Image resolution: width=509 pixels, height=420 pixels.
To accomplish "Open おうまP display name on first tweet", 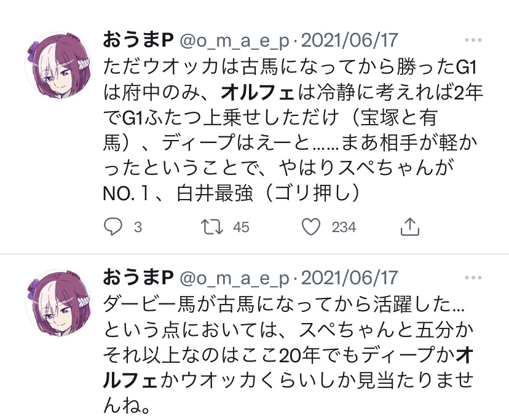I will point(138,40).
